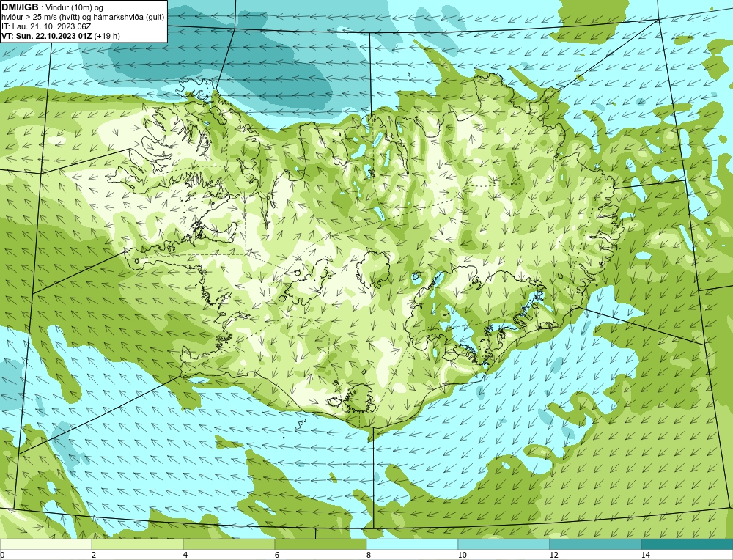
Task: Click the scale label "6"
Action: 277,555
